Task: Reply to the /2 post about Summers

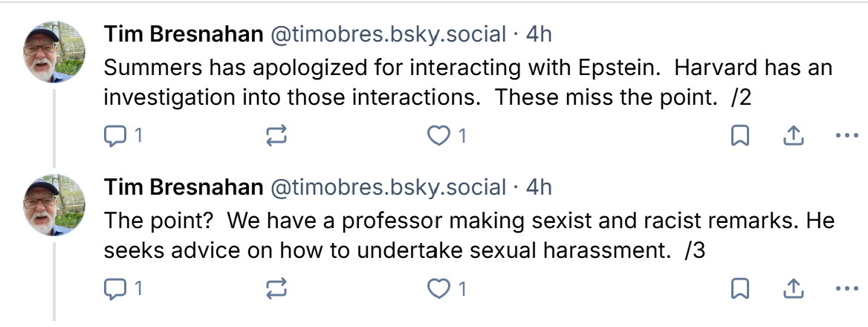Action: coord(116,136)
